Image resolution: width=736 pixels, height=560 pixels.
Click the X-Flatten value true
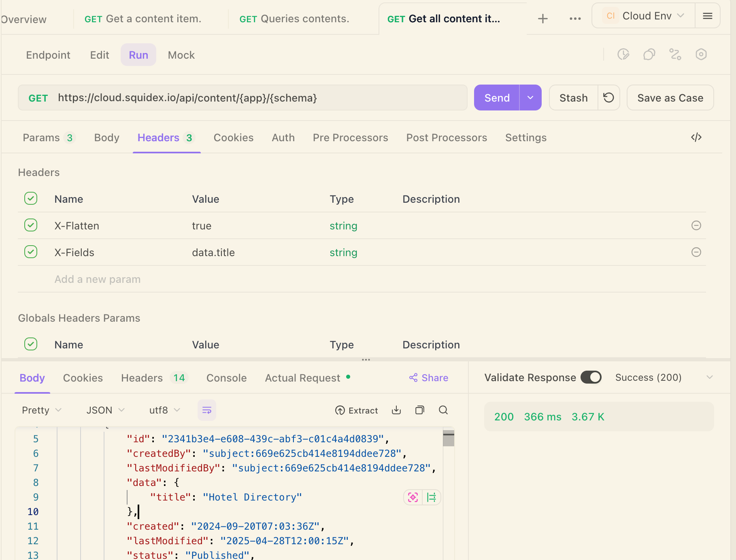pos(202,226)
